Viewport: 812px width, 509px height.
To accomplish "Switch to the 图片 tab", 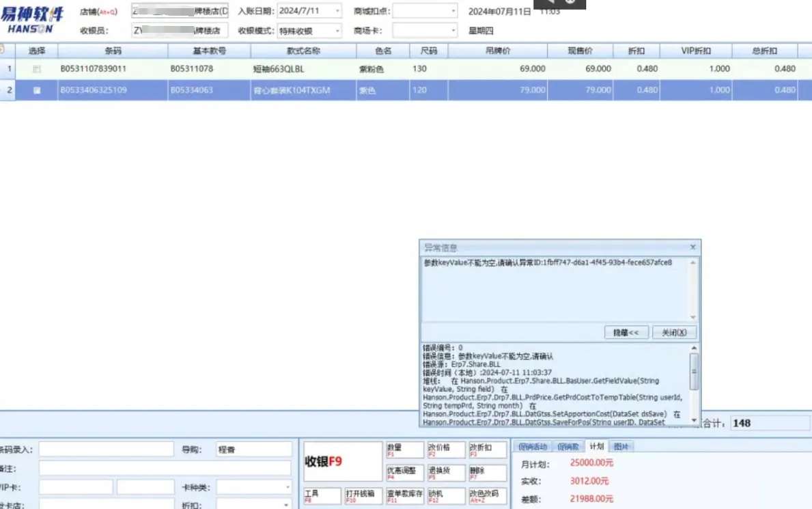I will pos(621,447).
